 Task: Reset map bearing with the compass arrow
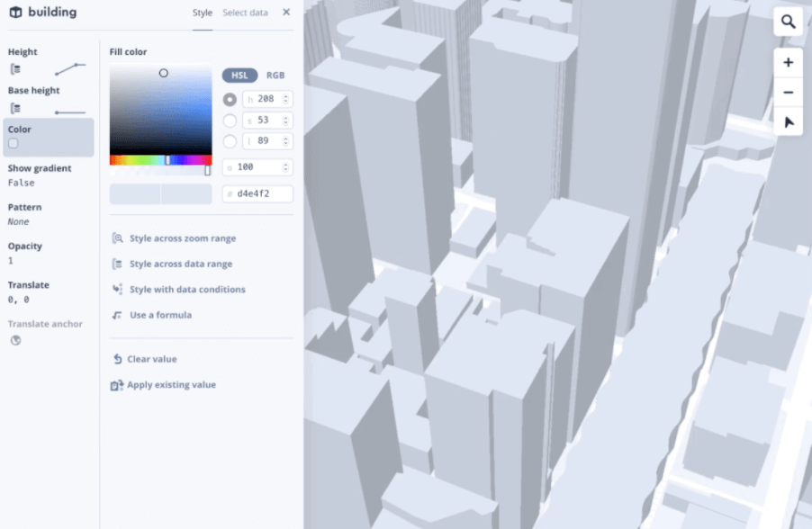coord(788,121)
